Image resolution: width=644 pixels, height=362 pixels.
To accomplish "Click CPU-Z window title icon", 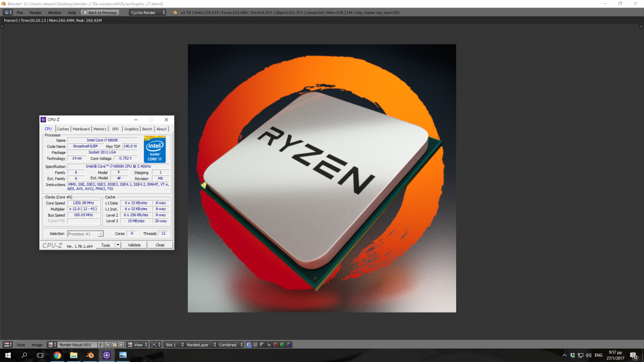I will pyautogui.click(x=43, y=120).
